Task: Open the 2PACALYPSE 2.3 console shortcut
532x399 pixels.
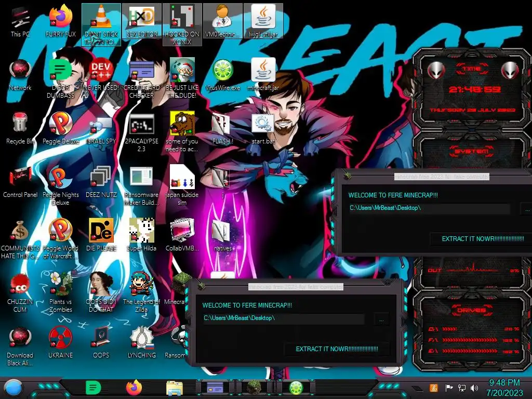Action: click(x=141, y=132)
